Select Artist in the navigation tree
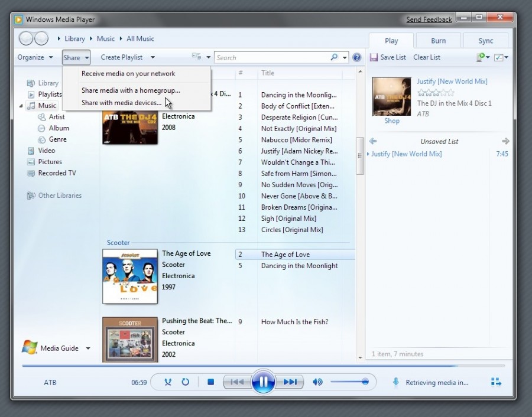 pyautogui.click(x=56, y=116)
